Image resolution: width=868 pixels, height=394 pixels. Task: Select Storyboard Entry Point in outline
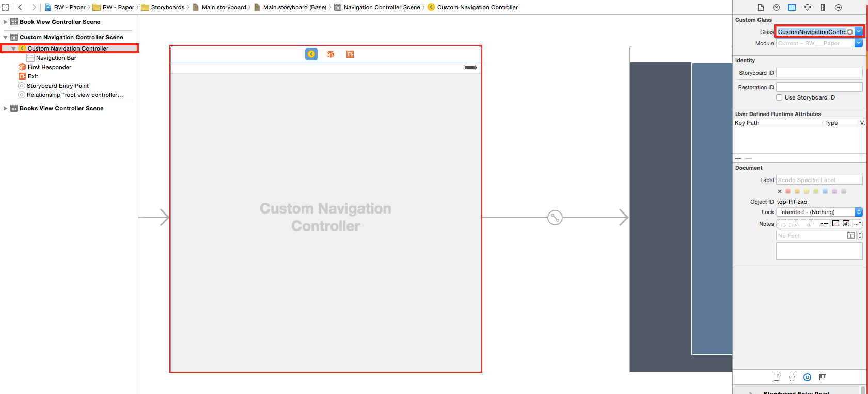[x=57, y=86]
